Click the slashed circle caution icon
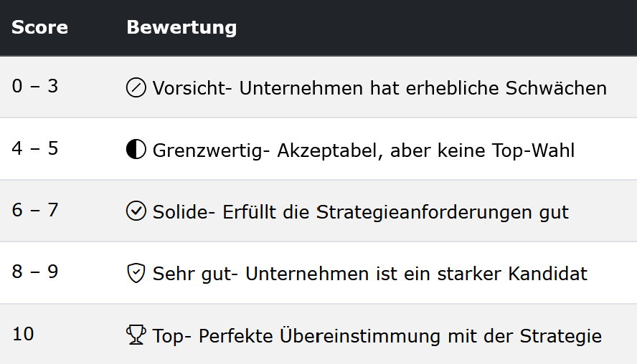 (136, 87)
